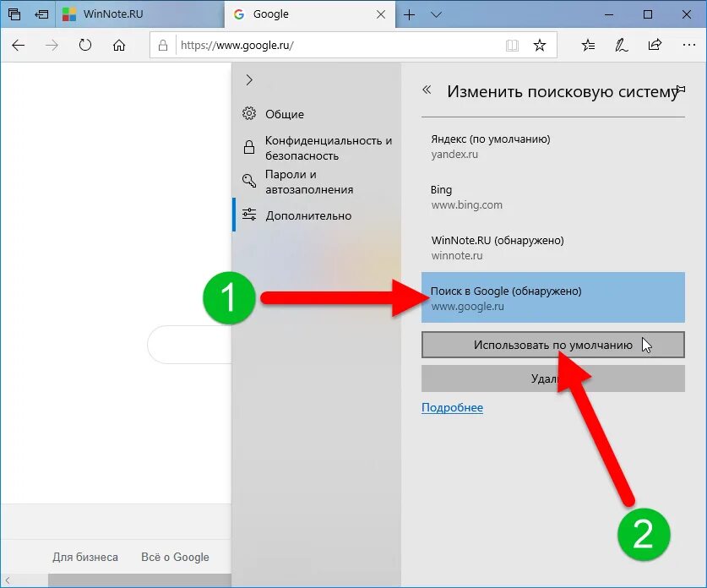Image resolution: width=707 pixels, height=588 pixels.
Task: Select Яндекс (по умолчанию) search engine
Action: pos(552,146)
